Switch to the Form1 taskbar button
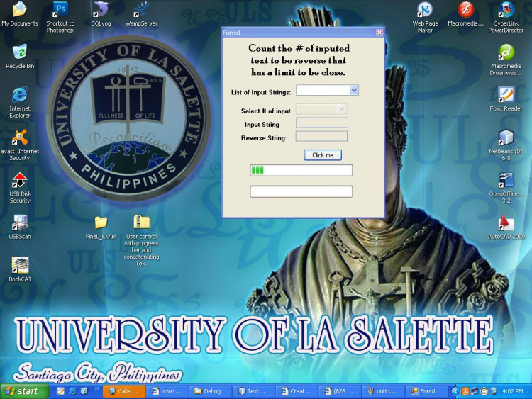This screenshot has width=532, height=399. [x=426, y=391]
